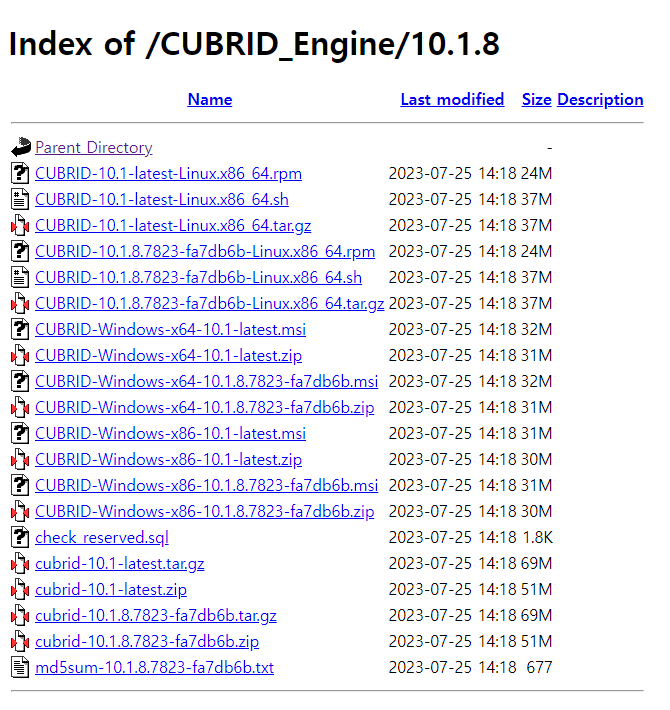Click the 677 size of the md5sum file
This screenshot has height=710, width=670.
click(x=540, y=667)
